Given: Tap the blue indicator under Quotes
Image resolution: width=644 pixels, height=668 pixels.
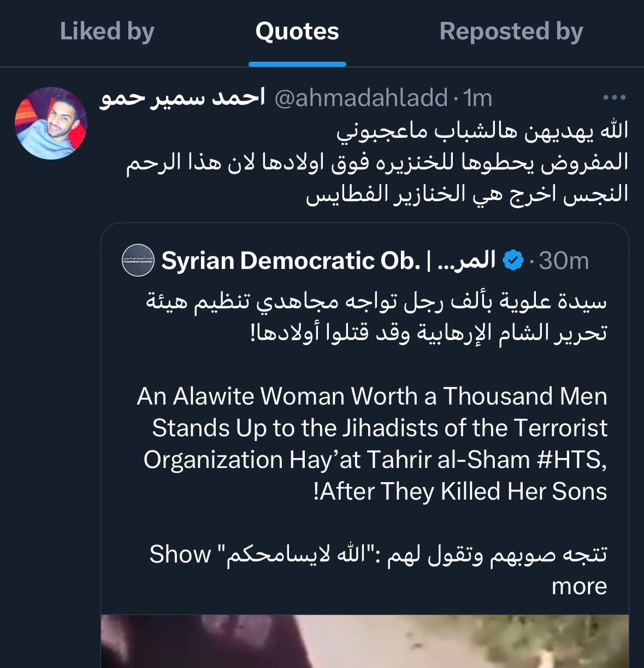Looking at the screenshot, I should point(297,65).
